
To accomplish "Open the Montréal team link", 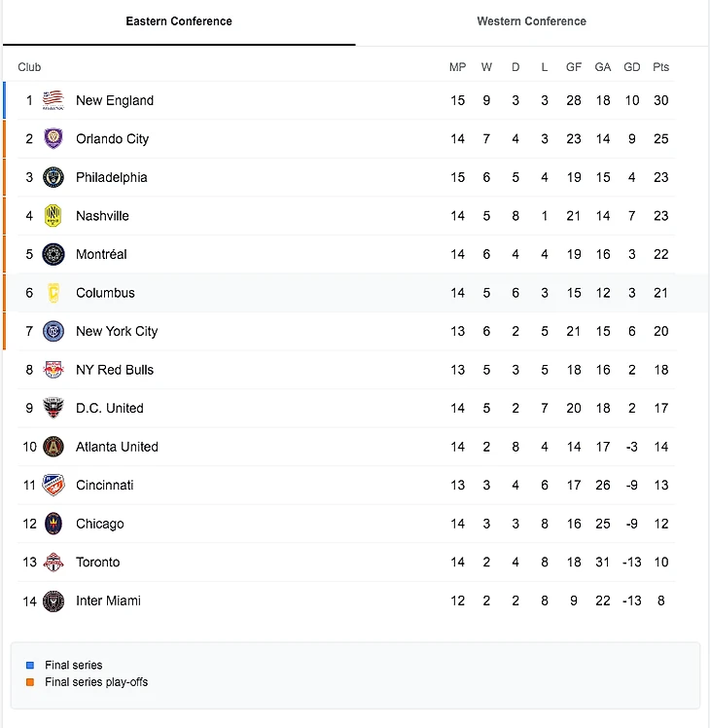I will point(101,254).
